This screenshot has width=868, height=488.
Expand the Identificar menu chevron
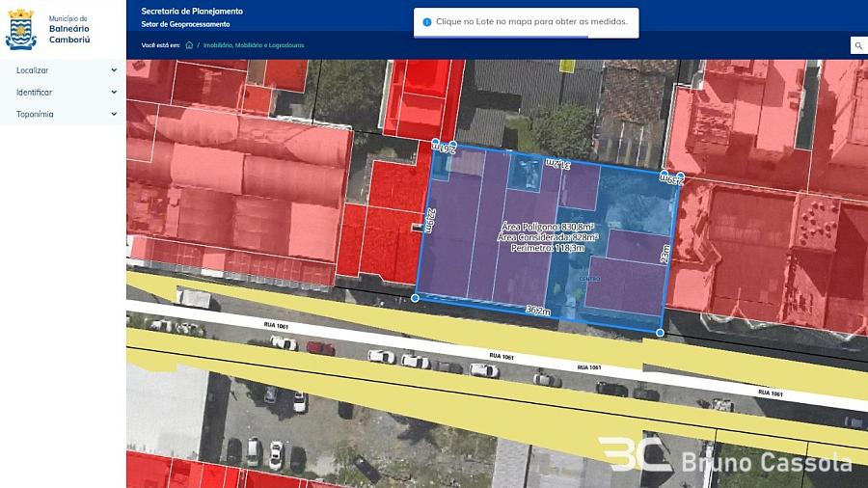[x=114, y=93]
